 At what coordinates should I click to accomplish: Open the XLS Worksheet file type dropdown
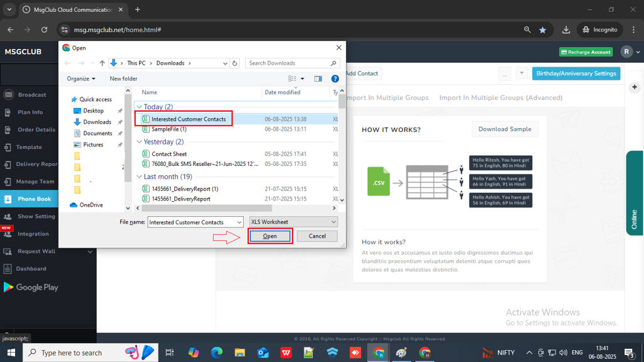[x=293, y=222]
